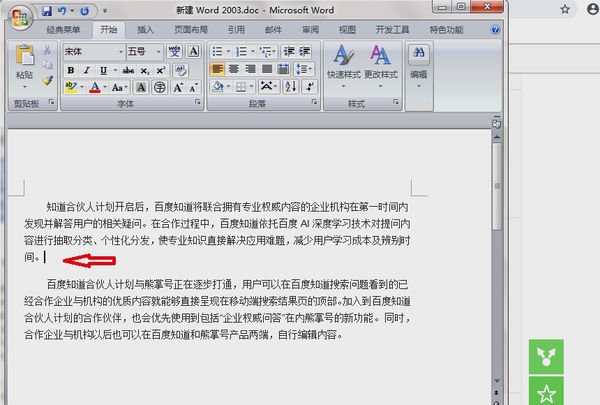Click the vertical scrollbar thumb
This screenshot has height=405, width=600.
(497, 187)
